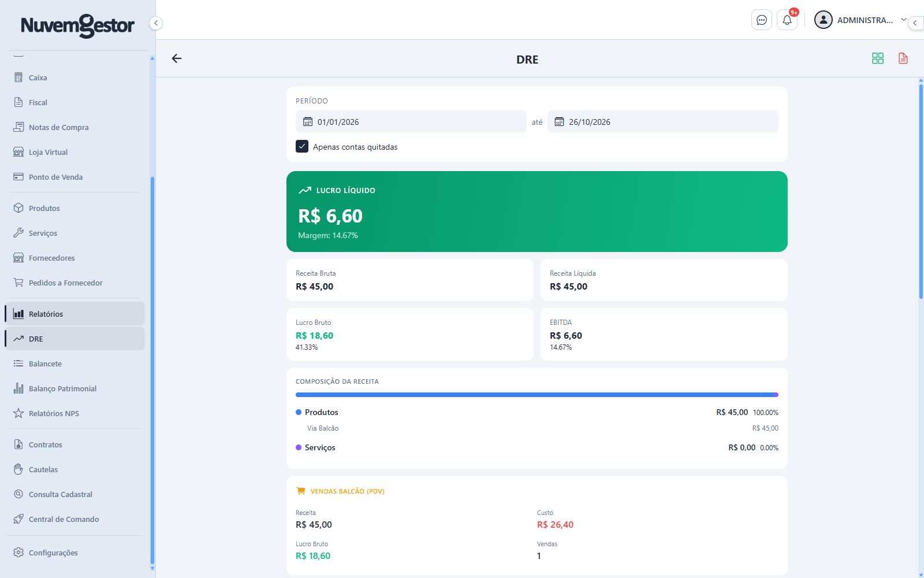Click the Relatórios NPS star icon

(x=18, y=413)
